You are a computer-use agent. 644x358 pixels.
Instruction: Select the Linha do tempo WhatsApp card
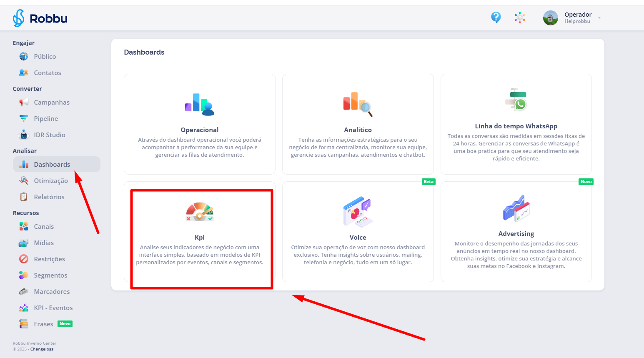(x=516, y=124)
